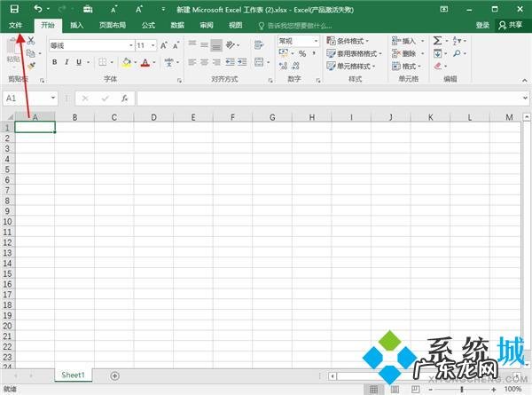532x395 pixels.
Task: Click the Undo arrow icon
Action: coord(36,8)
